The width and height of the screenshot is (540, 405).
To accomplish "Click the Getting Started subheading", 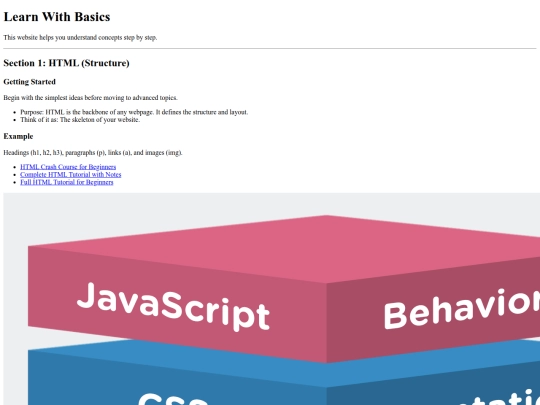I will [30, 82].
